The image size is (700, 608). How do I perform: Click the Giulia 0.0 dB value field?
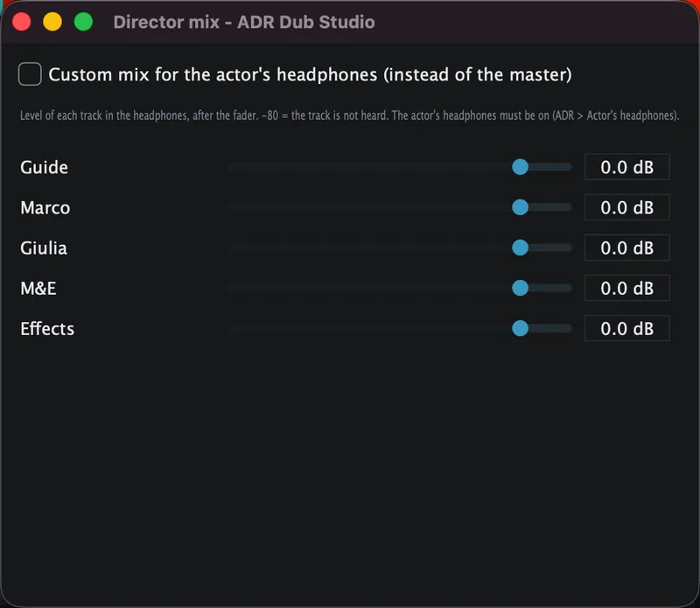626,248
